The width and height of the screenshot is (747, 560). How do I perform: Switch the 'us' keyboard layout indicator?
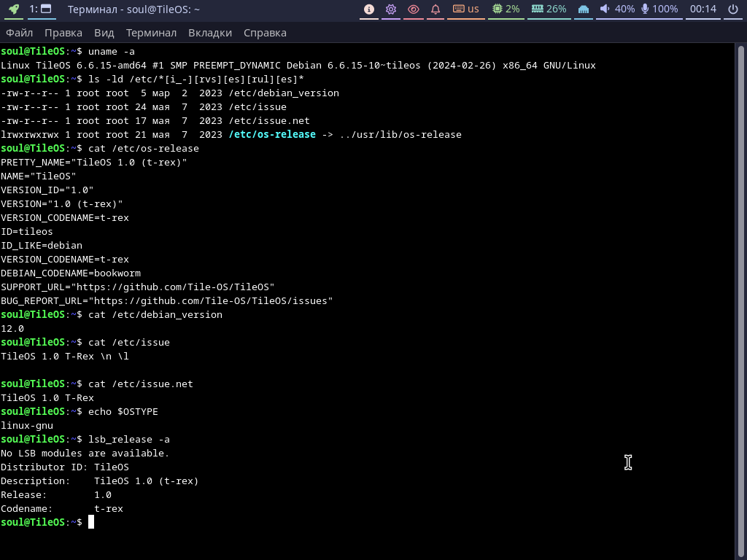[x=466, y=9]
